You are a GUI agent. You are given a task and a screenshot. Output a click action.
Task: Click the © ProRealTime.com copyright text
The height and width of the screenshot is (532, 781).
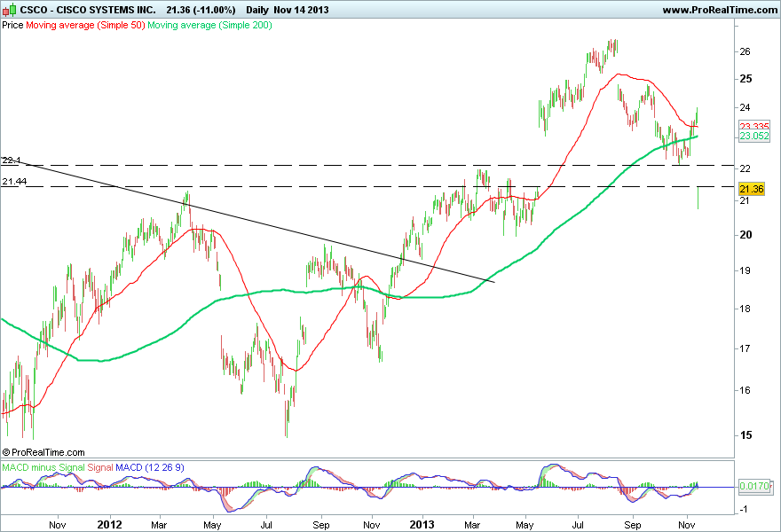click(43, 452)
